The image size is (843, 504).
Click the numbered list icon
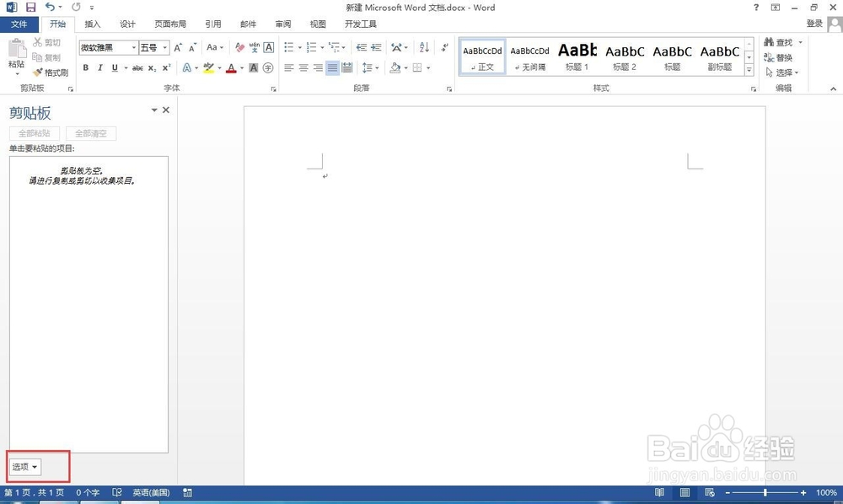tap(312, 48)
